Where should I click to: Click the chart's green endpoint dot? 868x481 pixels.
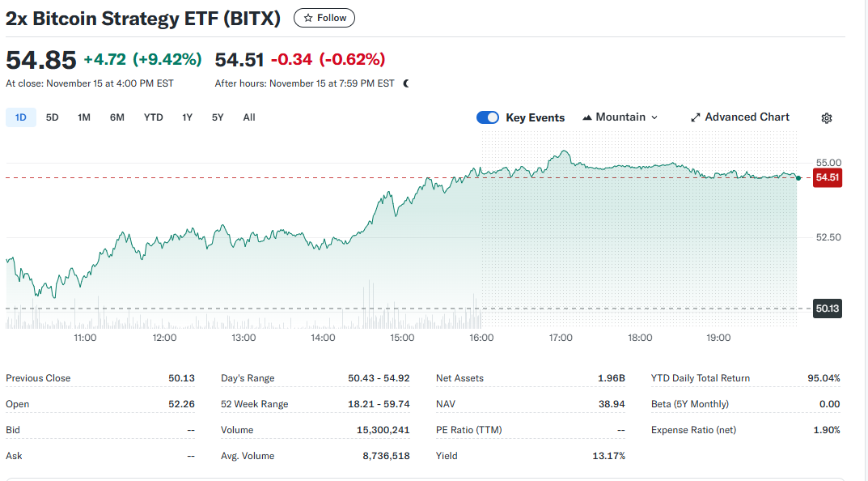click(x=798, y=178)
